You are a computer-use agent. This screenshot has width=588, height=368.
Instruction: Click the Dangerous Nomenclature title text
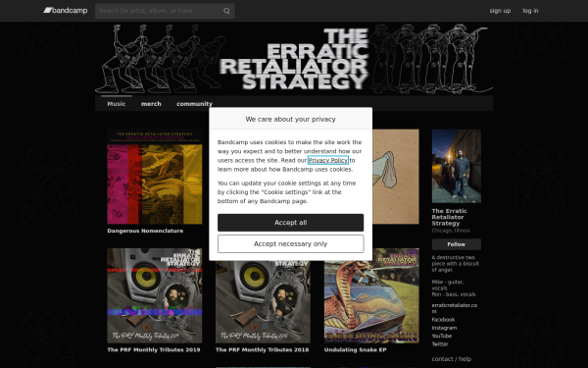coord(145,231)
